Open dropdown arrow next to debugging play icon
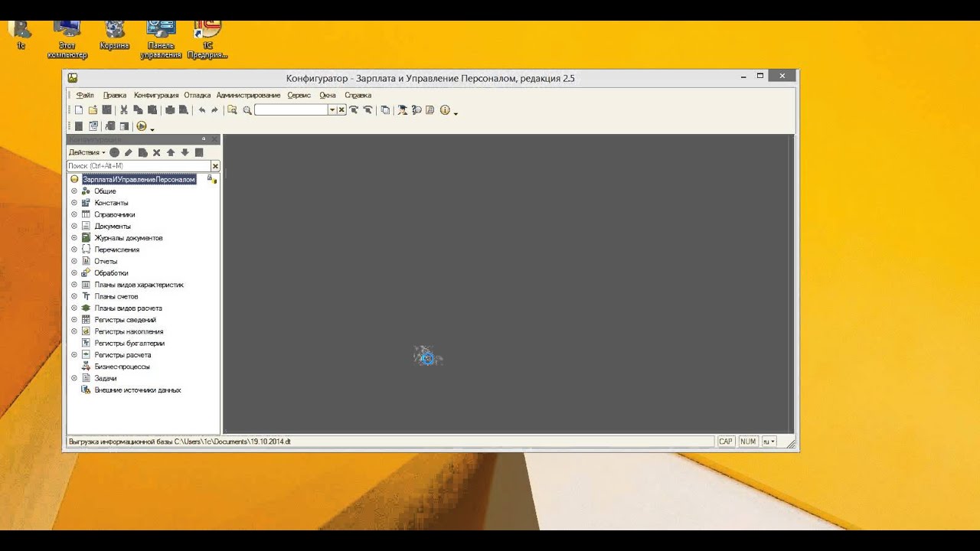Image resolution: width=980 pixels, height=551 pixels. [x=152, y=130]
